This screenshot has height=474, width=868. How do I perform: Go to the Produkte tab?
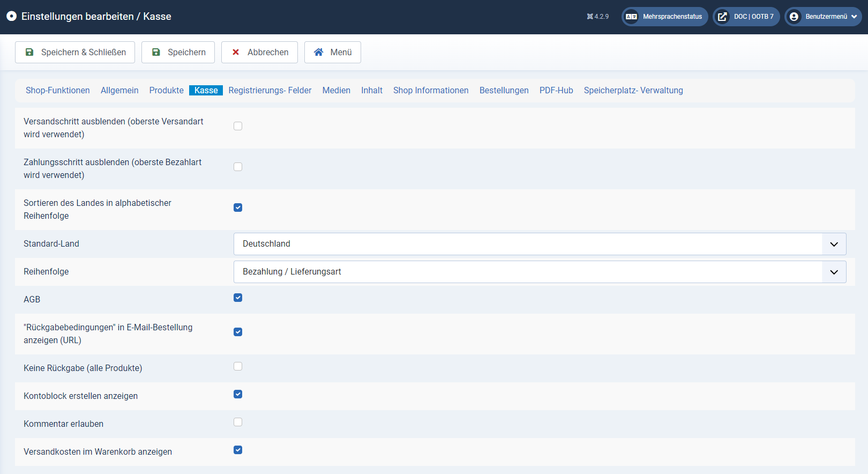[x=167, y=90]
